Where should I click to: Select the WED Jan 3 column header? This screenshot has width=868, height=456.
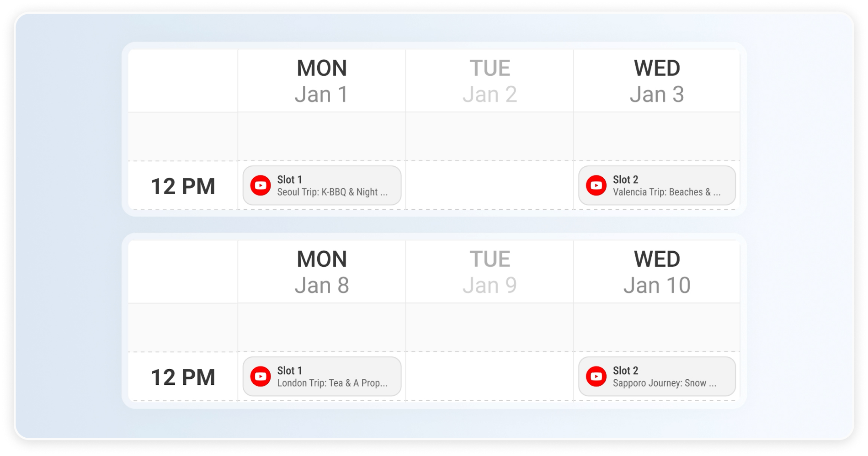(657, 81)
